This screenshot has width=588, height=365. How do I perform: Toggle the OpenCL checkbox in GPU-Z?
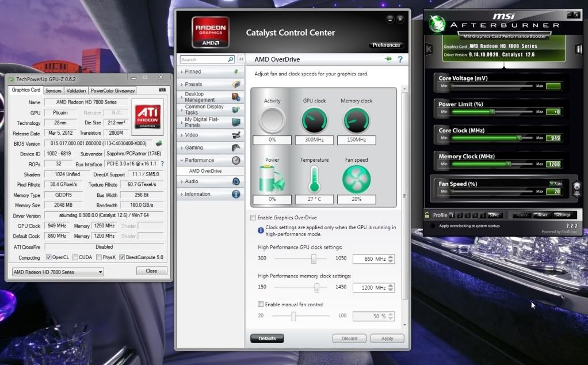coord(48,257)
